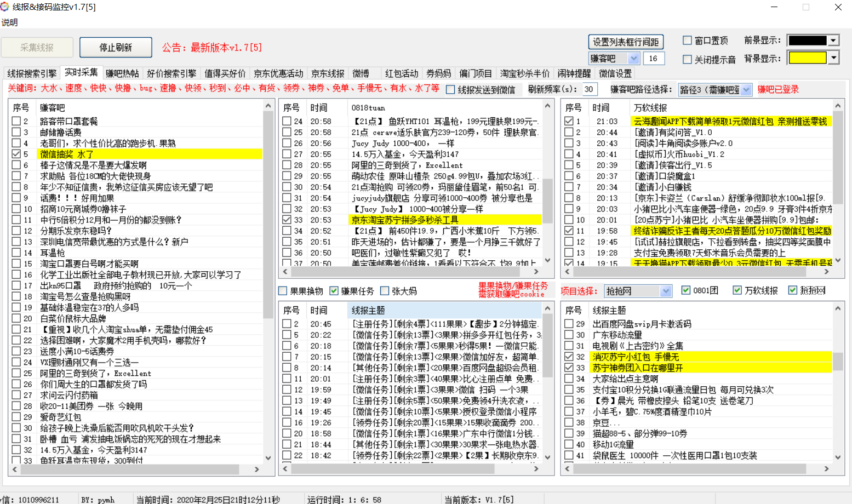Uncheck row 11 终结诈骗反诈王者 checkbox
The image size is (852, 504).
569,231
